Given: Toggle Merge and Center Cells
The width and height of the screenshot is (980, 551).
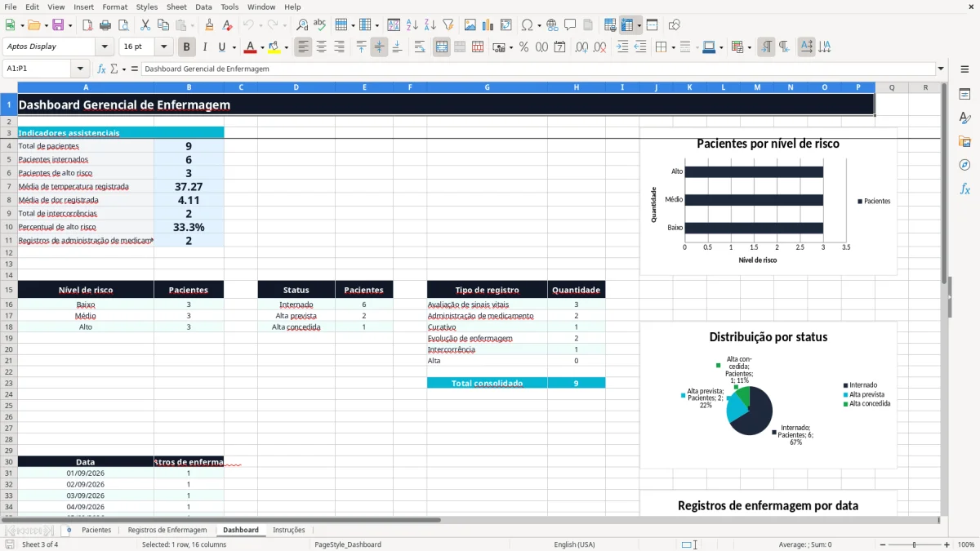Looking at the screenshot, I should click(x=442, y=47).
